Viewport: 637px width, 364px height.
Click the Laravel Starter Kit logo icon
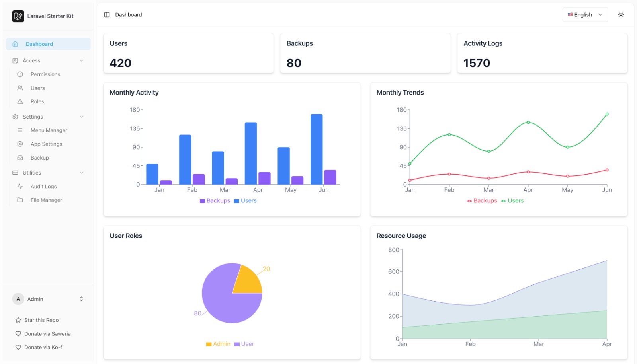[x=18, y=16]
